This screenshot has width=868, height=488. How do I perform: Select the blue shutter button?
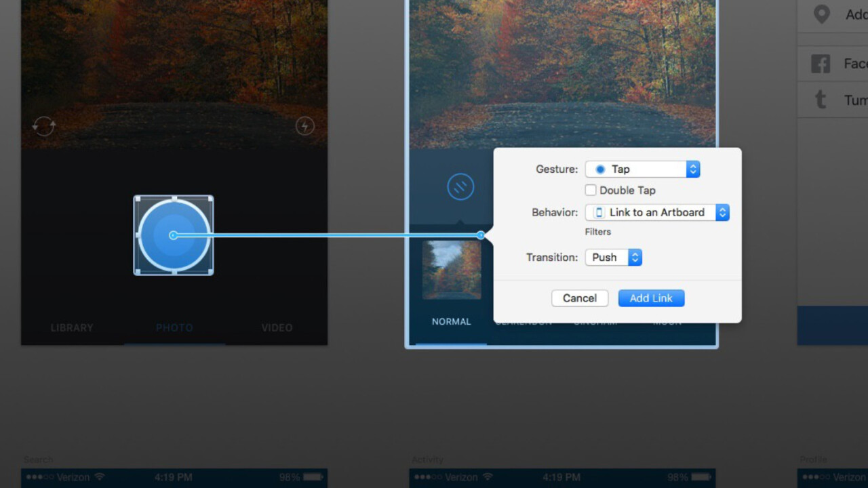coord(174,235)
